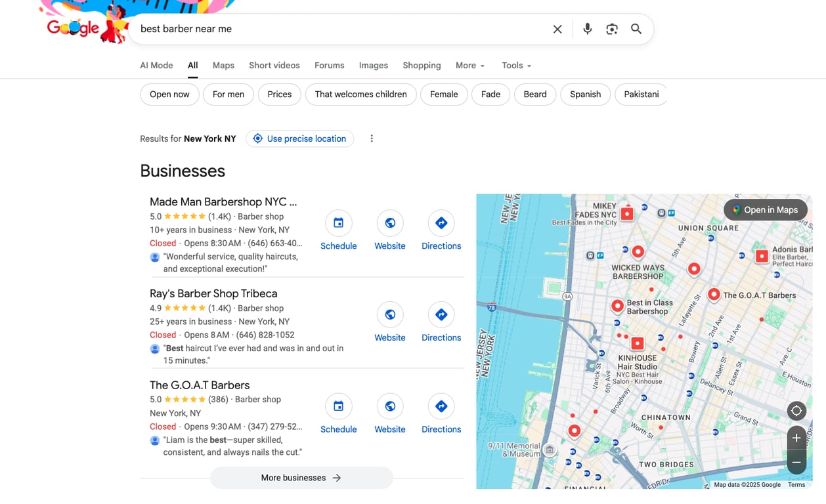Open the Website for The G.O.A.T Barbers
Viewport: 826px width, 504px height.
coord(389,406)
